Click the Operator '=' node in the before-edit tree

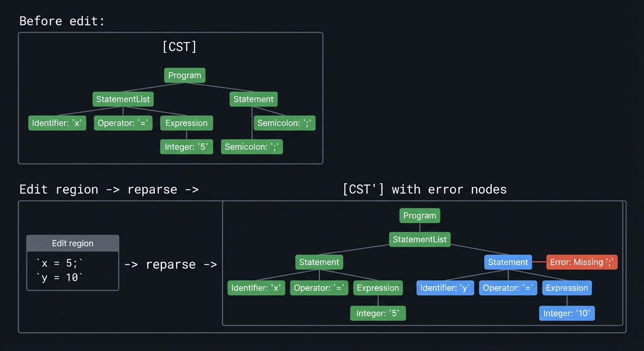tap(123, 122)
